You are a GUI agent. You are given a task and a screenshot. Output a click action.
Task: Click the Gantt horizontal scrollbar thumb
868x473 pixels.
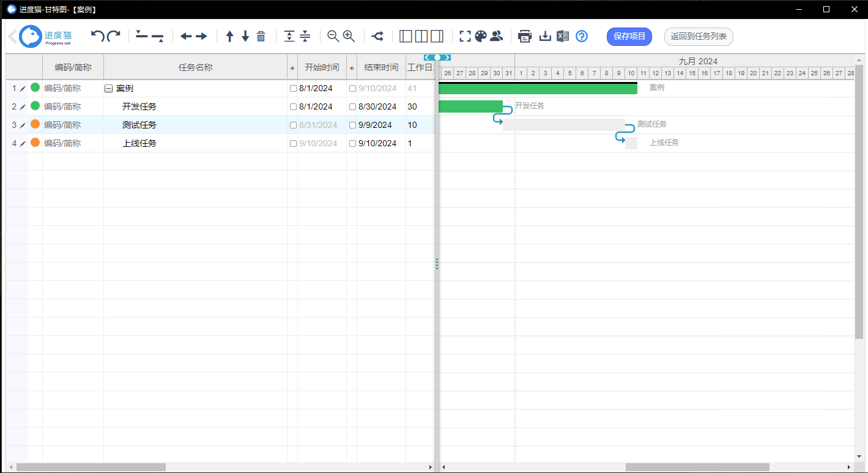[x=697, y=467]
